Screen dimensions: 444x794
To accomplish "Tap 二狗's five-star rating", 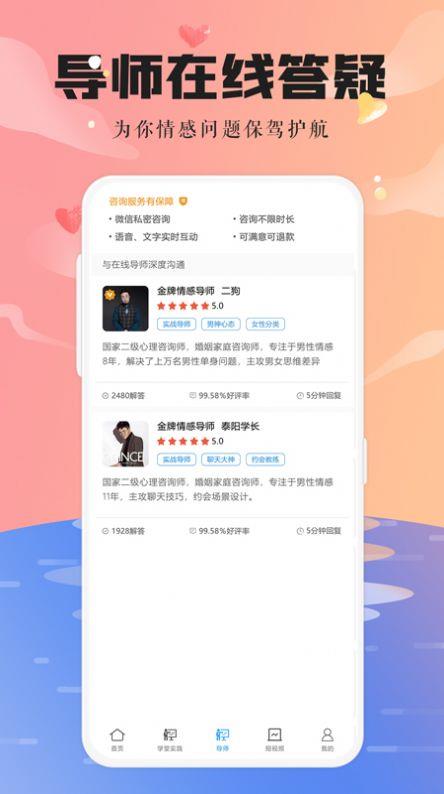I will click(x=183, y=306).
